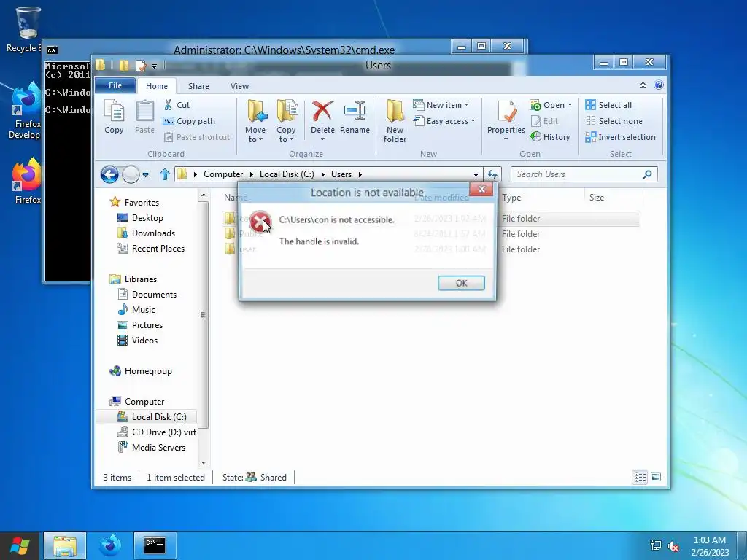Click Paste shortcut in the ribbon
Screen dimensions: 747x560
point(197,137)
